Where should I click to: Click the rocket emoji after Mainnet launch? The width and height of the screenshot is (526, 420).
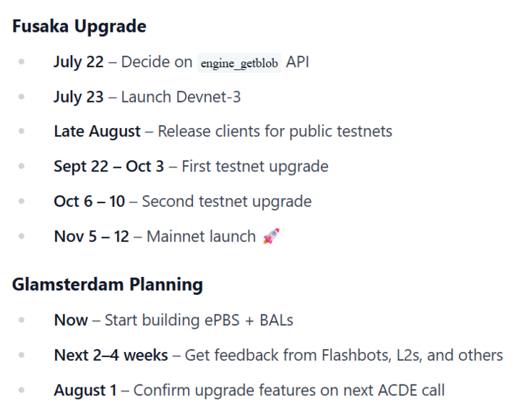point(271,236)
